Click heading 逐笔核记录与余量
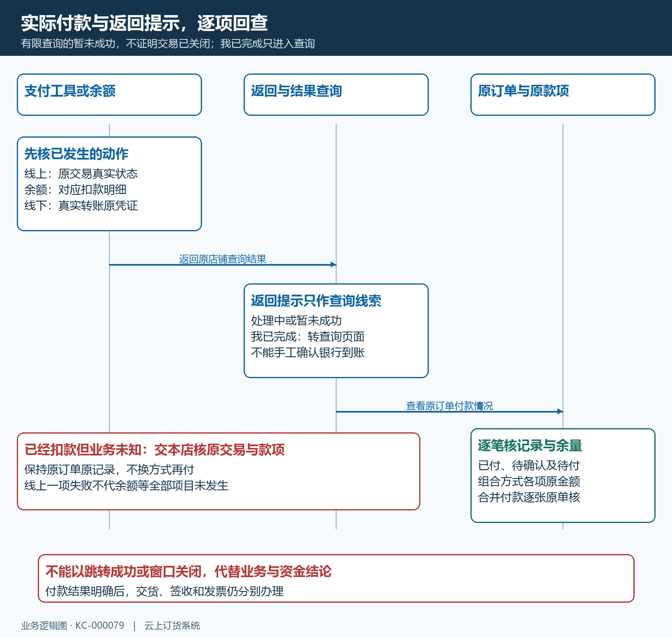The height and width of the screenshot is (638, 672). pyautogui.click(x=530, y=446)
